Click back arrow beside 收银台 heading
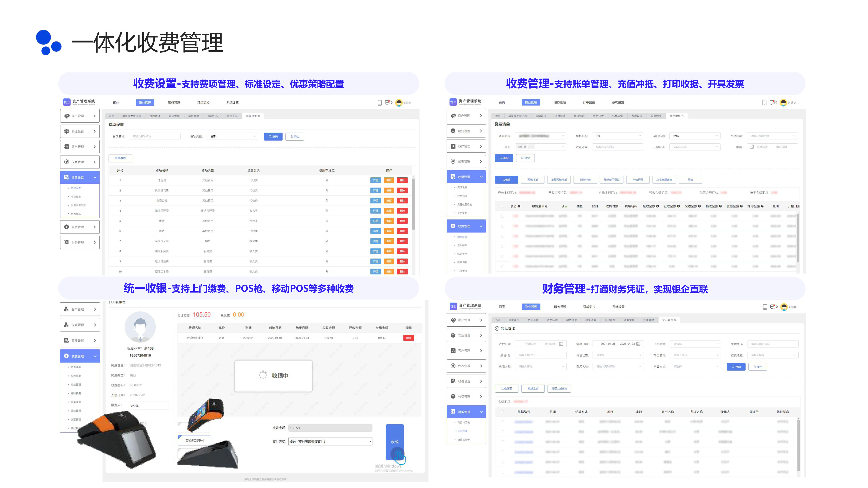This screenshot has height=488, width=868. [x=111, y=302]
